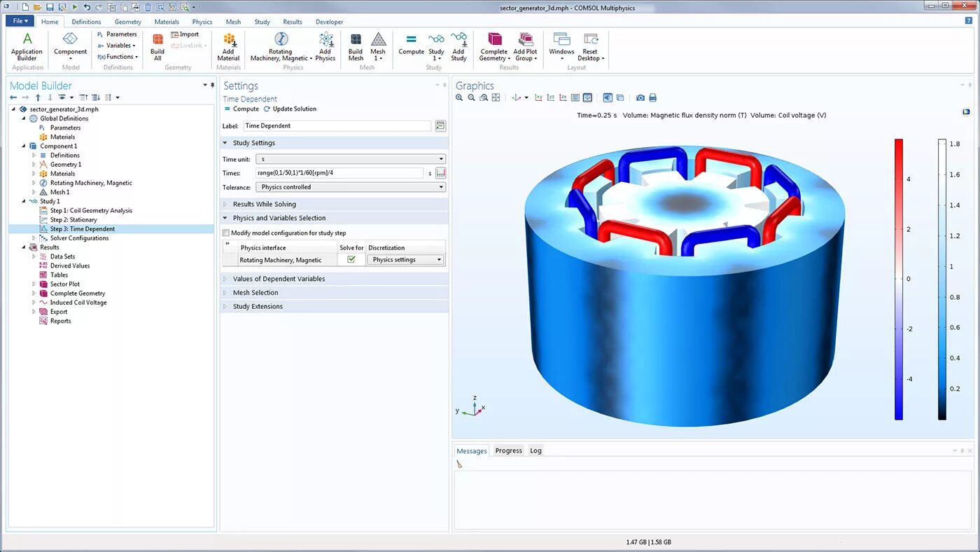Viewport: 980px width, 552px height.
Task: Switch to Progress tab
Action: [x=509, y=450]
